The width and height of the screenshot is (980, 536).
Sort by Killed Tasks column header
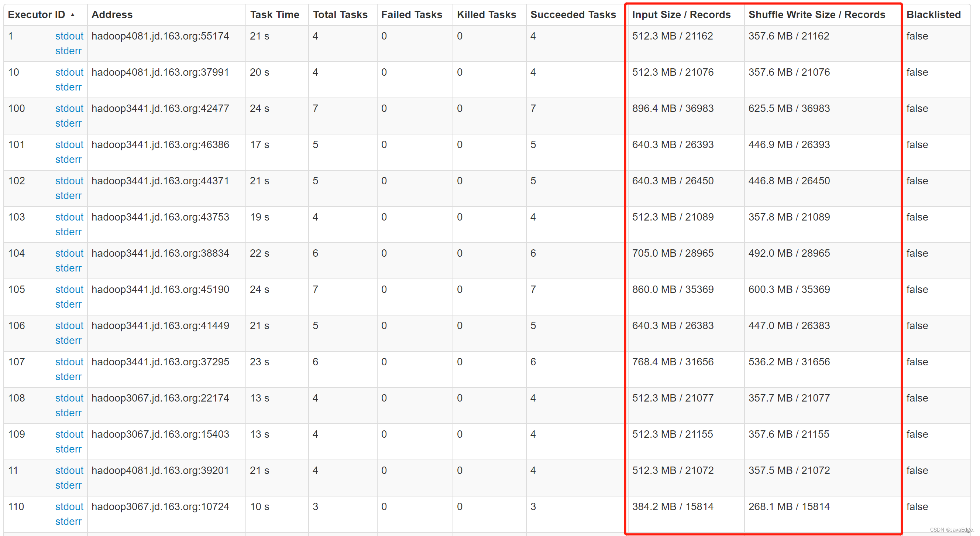[x=486, y=15]
